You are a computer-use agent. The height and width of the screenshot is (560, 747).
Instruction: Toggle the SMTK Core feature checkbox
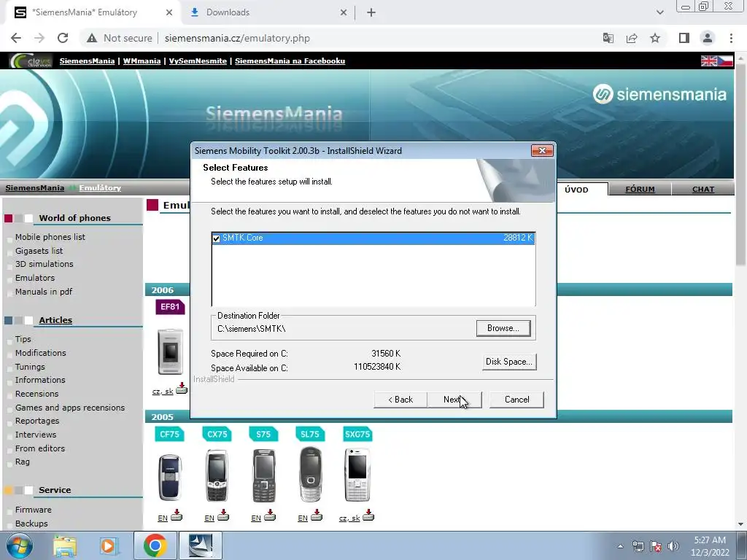216,238
